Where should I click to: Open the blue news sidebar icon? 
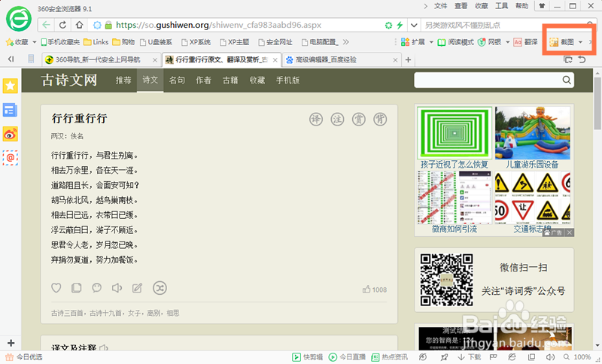pos(11,110)
